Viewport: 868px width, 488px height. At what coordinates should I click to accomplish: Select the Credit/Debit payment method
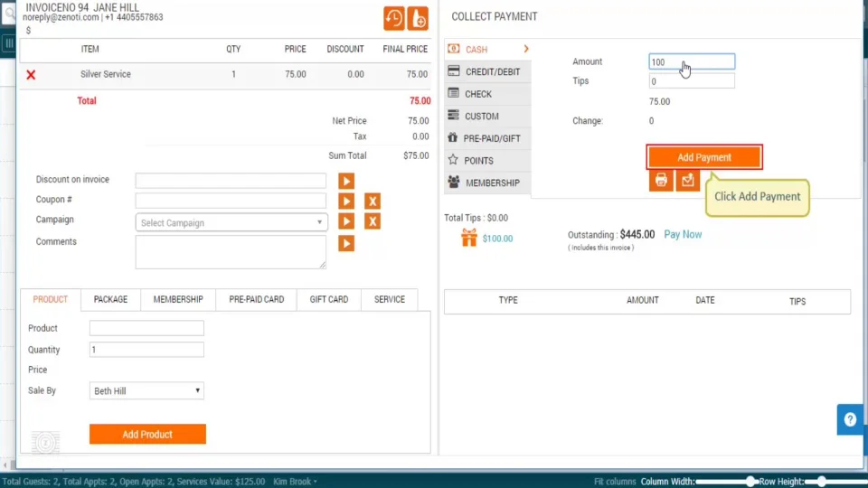487,71
